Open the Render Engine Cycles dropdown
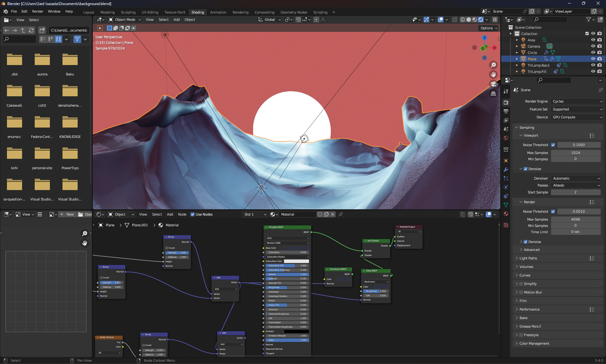 (577, 101)
